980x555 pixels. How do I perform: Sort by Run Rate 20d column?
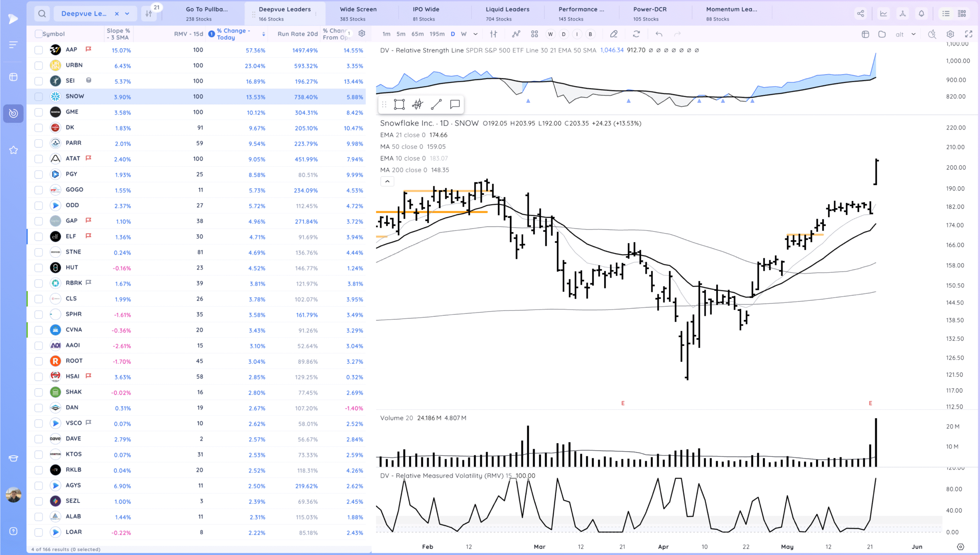click(297, 34)
